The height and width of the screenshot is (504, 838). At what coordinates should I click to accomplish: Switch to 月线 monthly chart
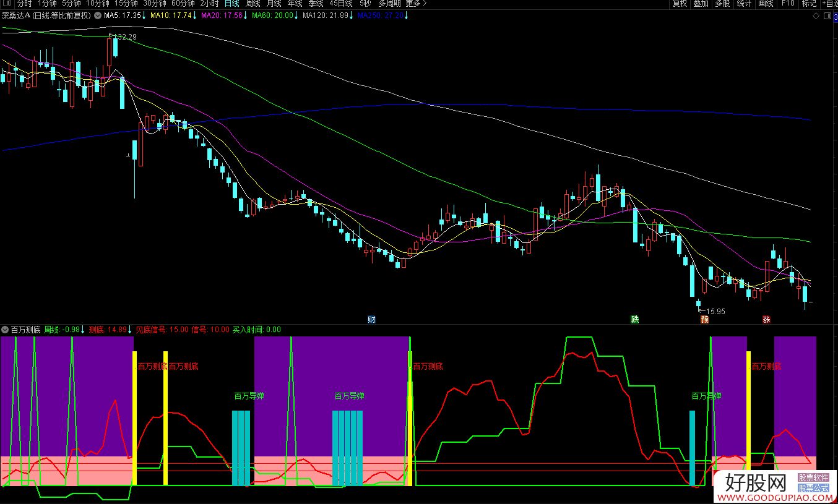coord(274,4)
